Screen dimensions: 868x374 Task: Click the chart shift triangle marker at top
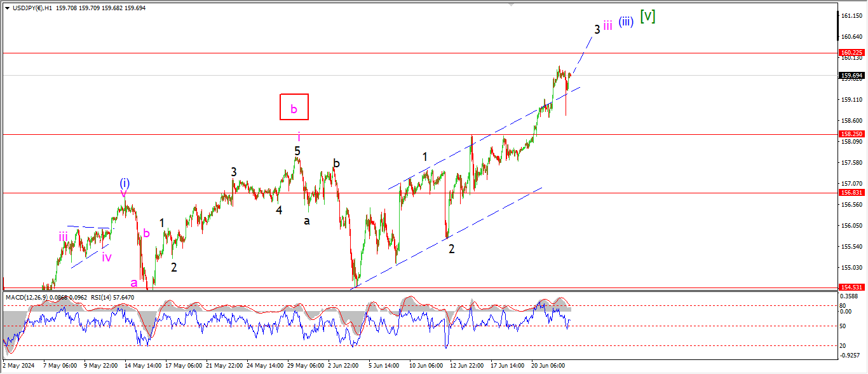pos(510,5)
